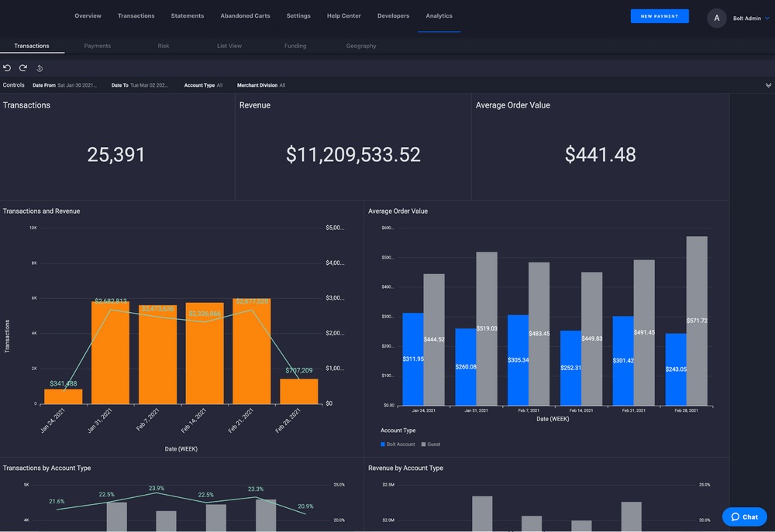Click the blue bar labeled $260.08
The height and width of the screenshot is (532, 775).
point(466,367)
